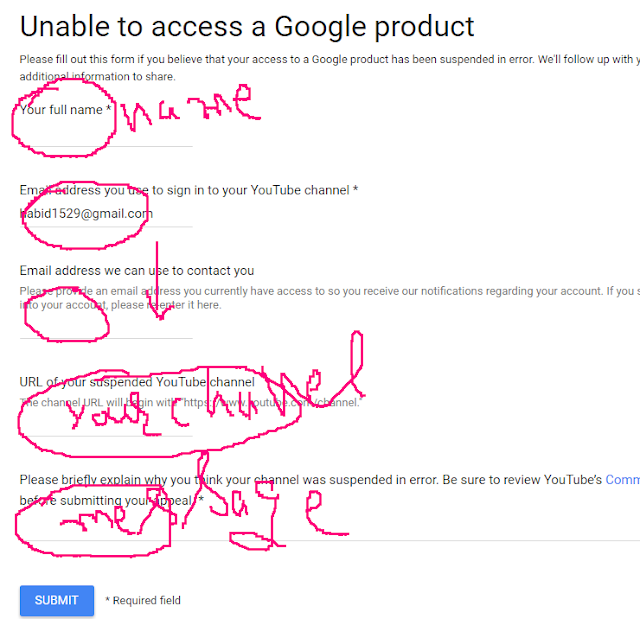Select the suspended channel URL input field
The width and height of the screenshot is (640, 619).
point(105,425)
